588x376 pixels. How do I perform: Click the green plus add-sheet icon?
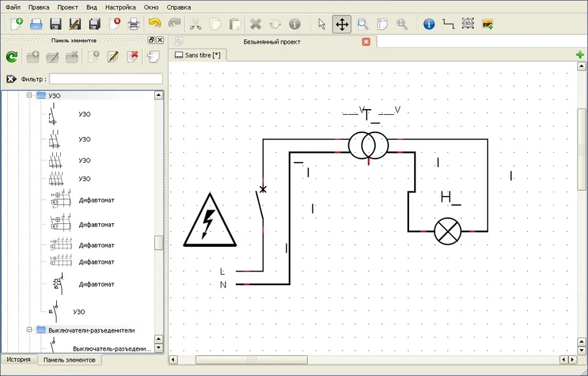(580, 55)
